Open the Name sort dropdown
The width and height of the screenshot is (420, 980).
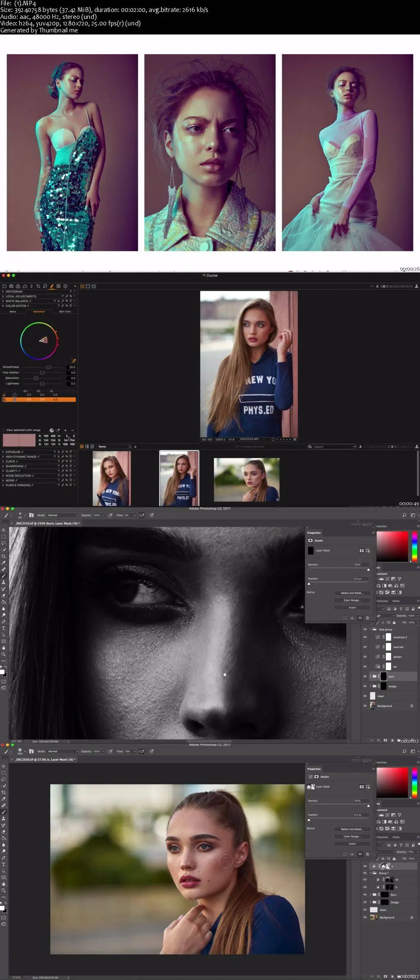pos(115,446)
